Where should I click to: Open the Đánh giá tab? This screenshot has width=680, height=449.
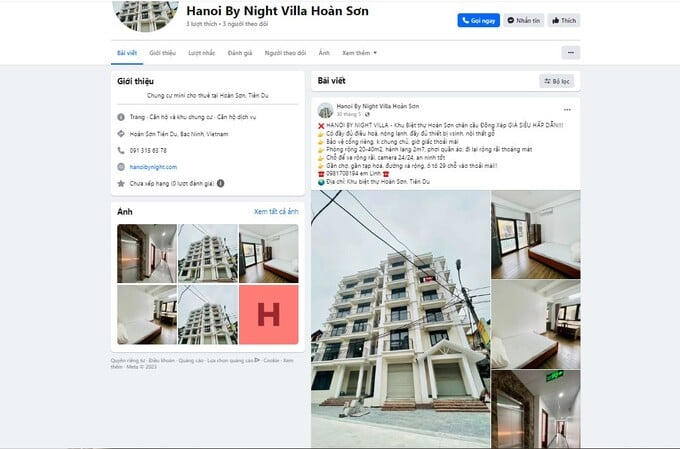pos(240,53)
